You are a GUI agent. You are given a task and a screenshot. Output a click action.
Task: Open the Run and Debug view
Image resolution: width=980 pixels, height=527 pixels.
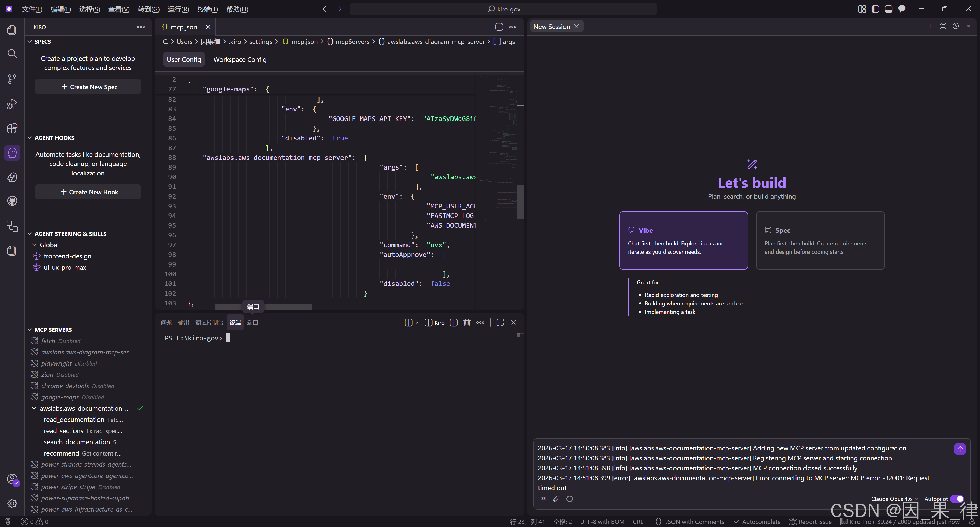pos(12,103)
